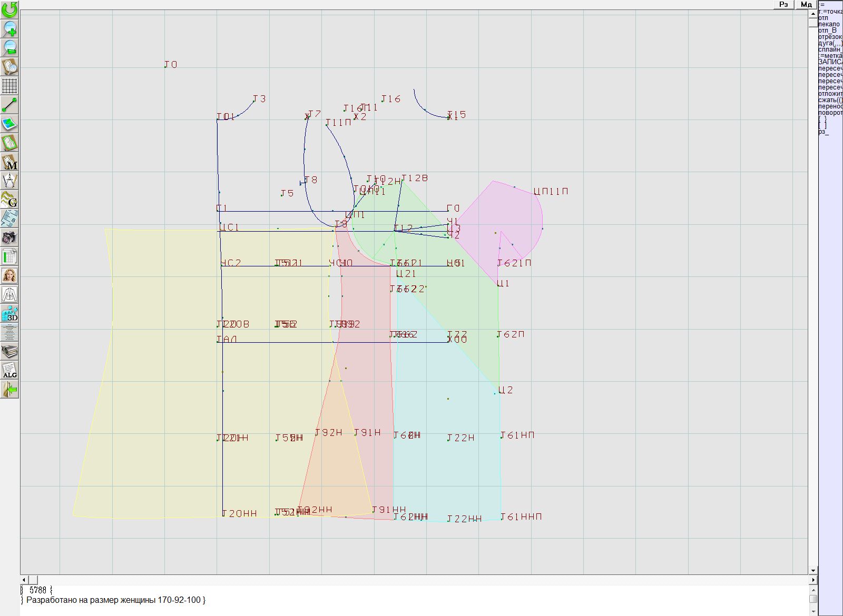Click the jacket garment sketch icon
This screenshot has width=843, height=616.
9,294
